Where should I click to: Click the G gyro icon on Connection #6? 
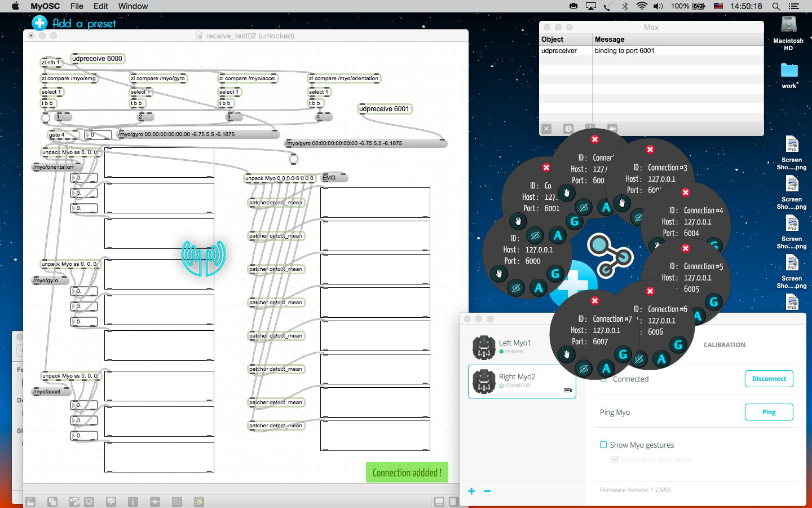point(678,345)
